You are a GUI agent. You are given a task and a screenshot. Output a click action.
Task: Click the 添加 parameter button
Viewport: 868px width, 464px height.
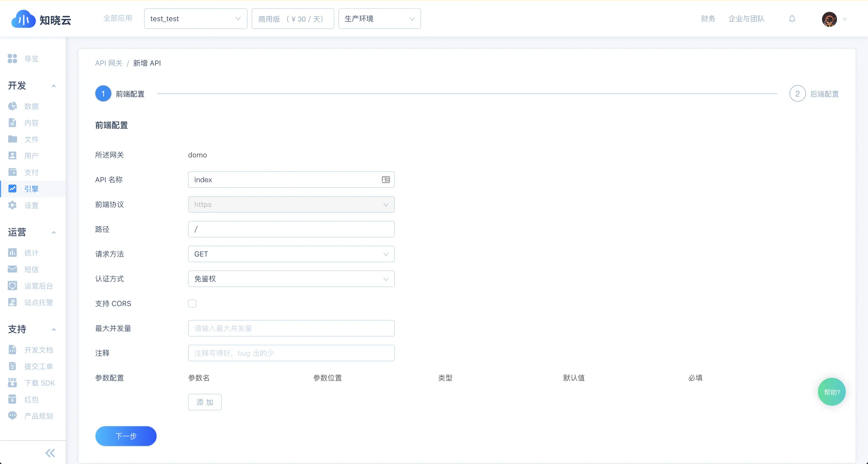[205, 402]
